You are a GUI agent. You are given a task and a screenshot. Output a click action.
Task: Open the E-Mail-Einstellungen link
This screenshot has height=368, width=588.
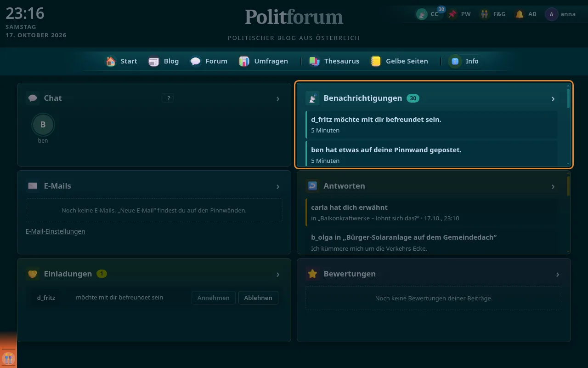[56, 231]
